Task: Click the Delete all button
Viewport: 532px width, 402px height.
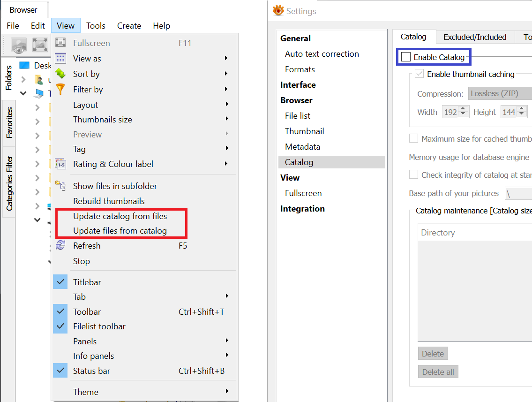Action: (438, 372)
